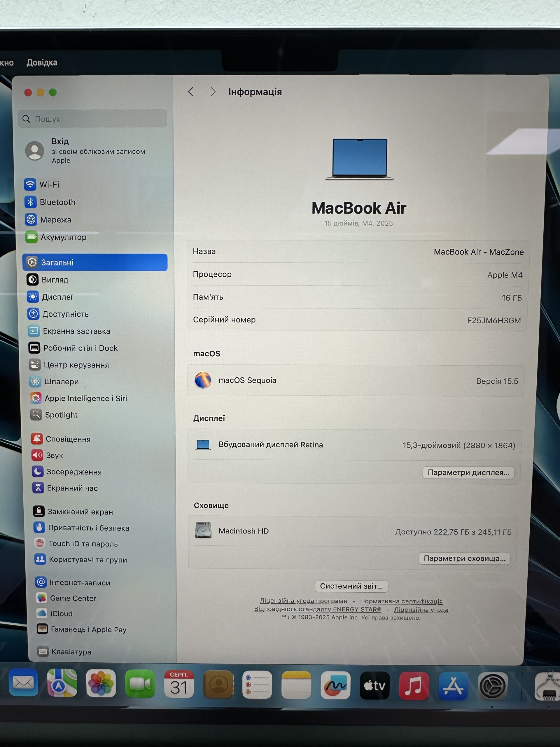Open Шпалери wallpaper settings
This screenshot has height=747, width=560.
pyautogui.click(x=54, y=381)
